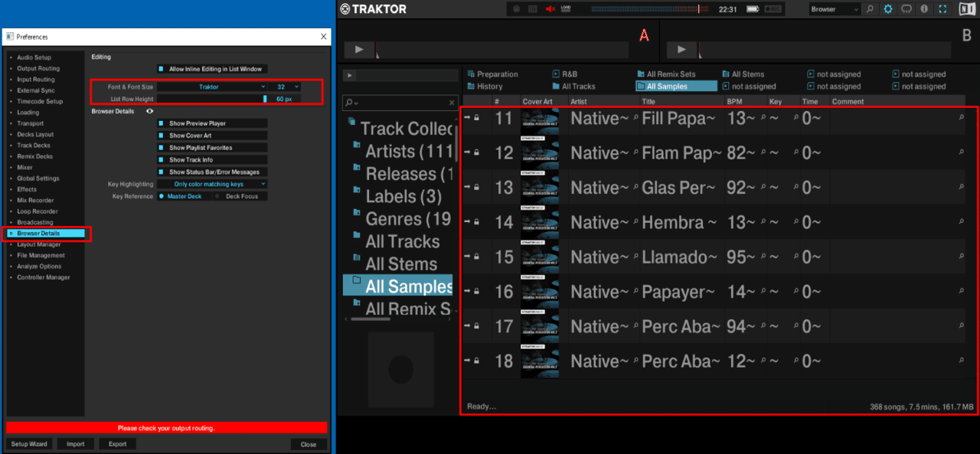Open the search magnifier dropdown in browser search field
Screen dimensions: 980x454
351,102
